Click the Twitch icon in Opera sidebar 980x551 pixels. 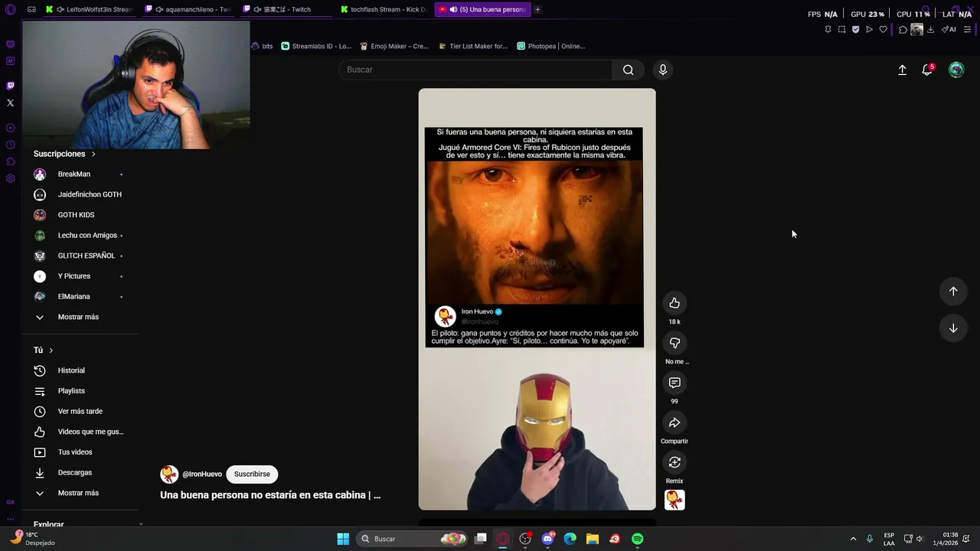pos(10,86)
